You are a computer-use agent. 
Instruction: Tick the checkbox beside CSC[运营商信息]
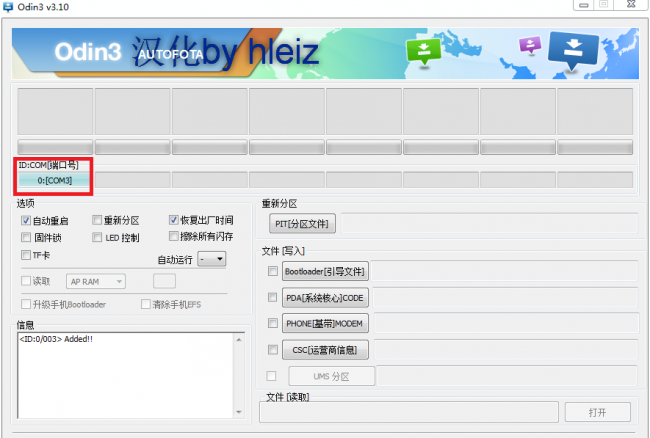(x=273, y=349)
